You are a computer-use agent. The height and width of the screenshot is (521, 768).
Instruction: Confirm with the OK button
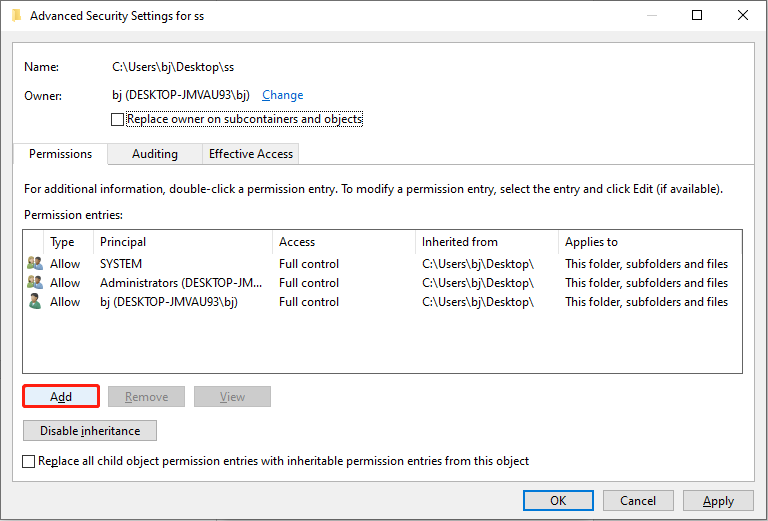point(558,501)
